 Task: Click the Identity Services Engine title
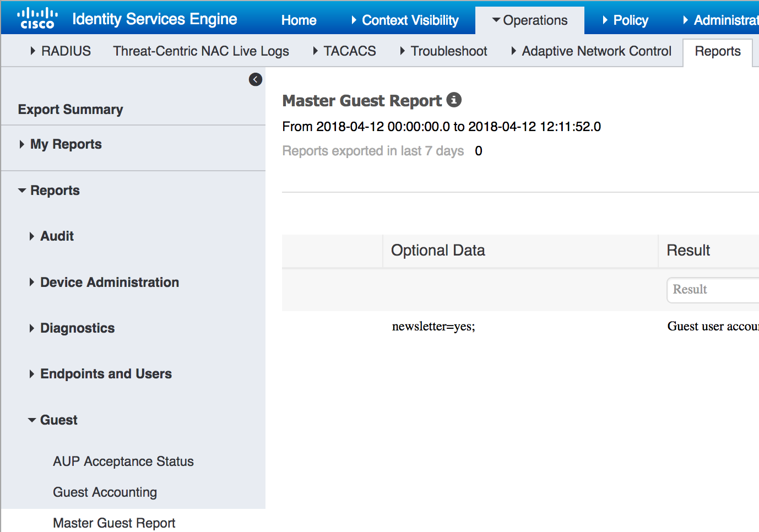point(155,19)
